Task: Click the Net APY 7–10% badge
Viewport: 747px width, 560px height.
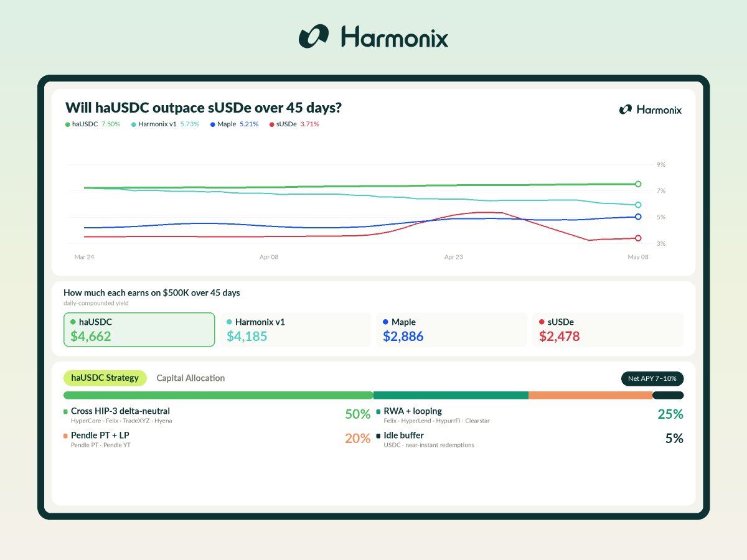Action: (x=652, y=378)
